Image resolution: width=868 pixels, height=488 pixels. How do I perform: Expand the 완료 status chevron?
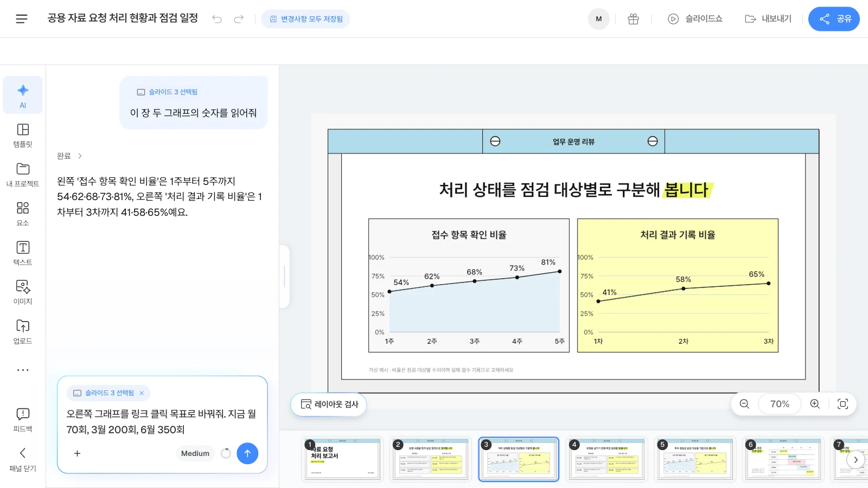point(80,156)
